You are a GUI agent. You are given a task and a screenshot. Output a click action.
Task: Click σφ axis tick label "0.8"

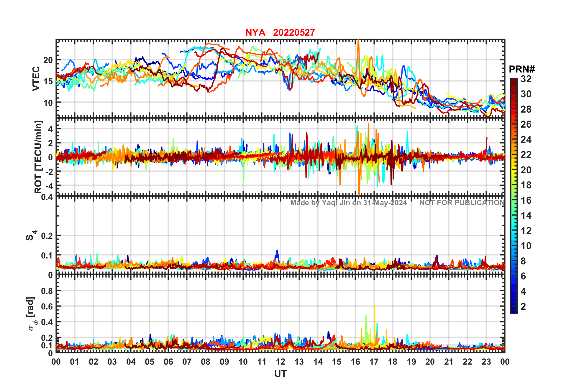pos(47,291)
